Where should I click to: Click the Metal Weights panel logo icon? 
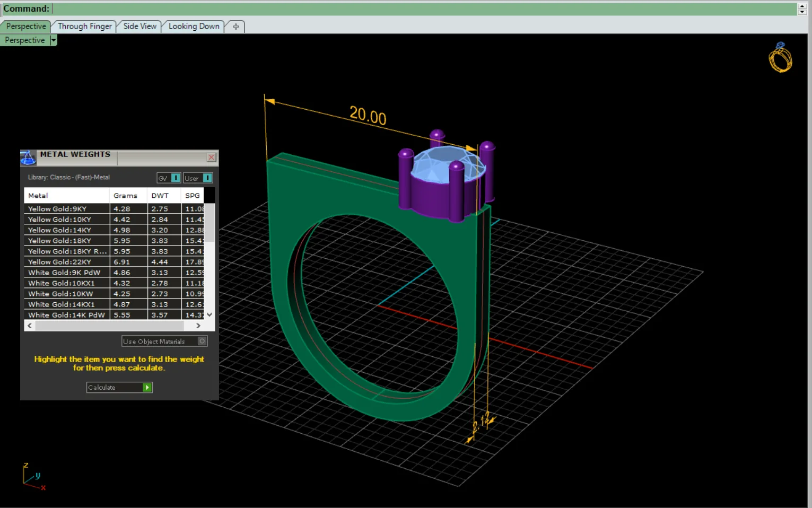(x=28, y=157)
